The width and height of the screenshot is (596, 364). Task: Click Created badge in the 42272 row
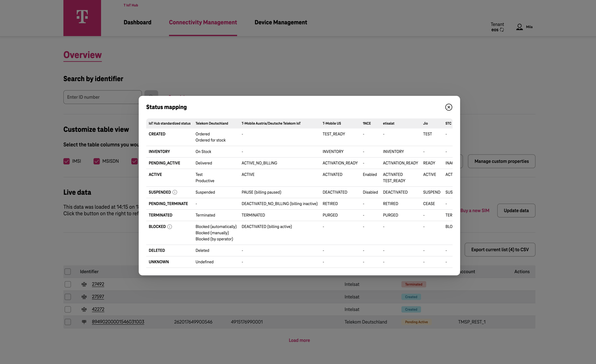tap(411, 309)
